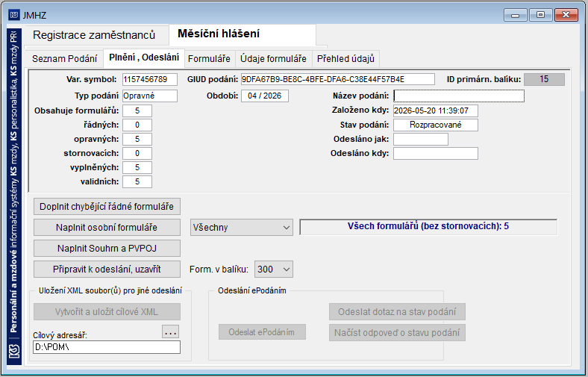Viewport: 588px width, 377px height.
Task: Click Odeslat dotaz na stav podání
Action: point(397,312)
